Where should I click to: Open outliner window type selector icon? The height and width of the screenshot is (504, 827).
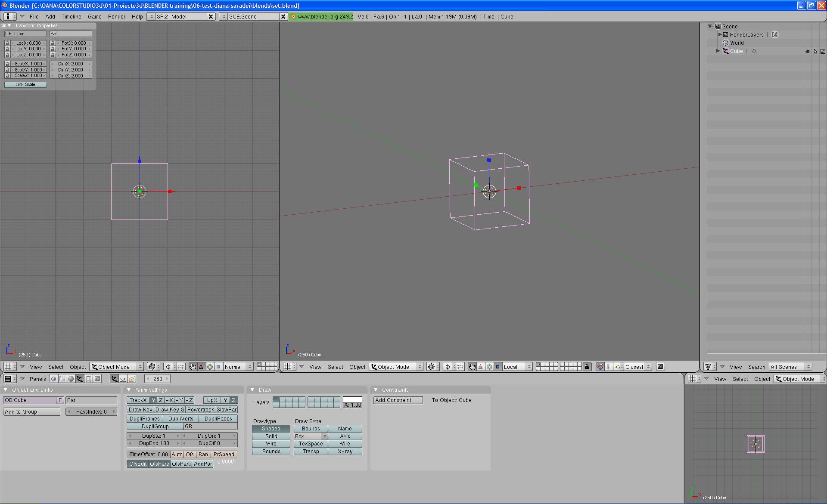(x=709, y=367)
